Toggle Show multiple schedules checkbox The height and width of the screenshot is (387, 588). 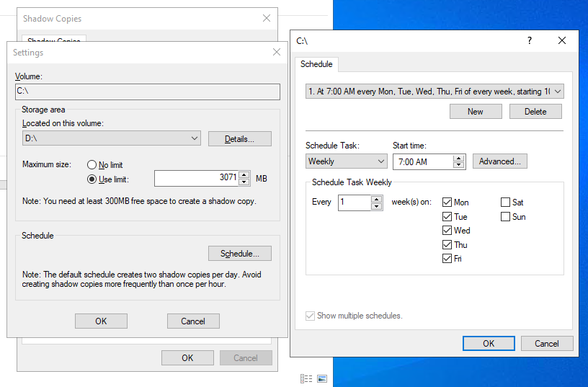[310, 316]
